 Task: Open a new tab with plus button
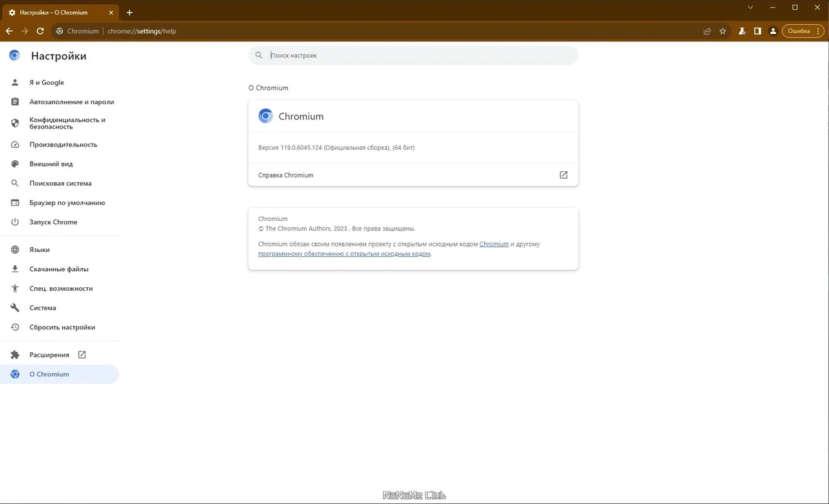click(x=129, y=12)
